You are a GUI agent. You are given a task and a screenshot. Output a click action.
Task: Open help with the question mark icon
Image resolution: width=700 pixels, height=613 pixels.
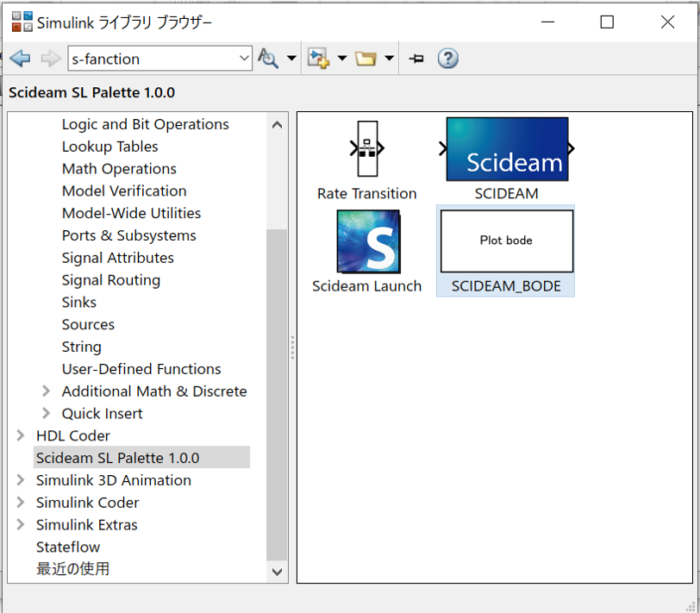(447, 59)
